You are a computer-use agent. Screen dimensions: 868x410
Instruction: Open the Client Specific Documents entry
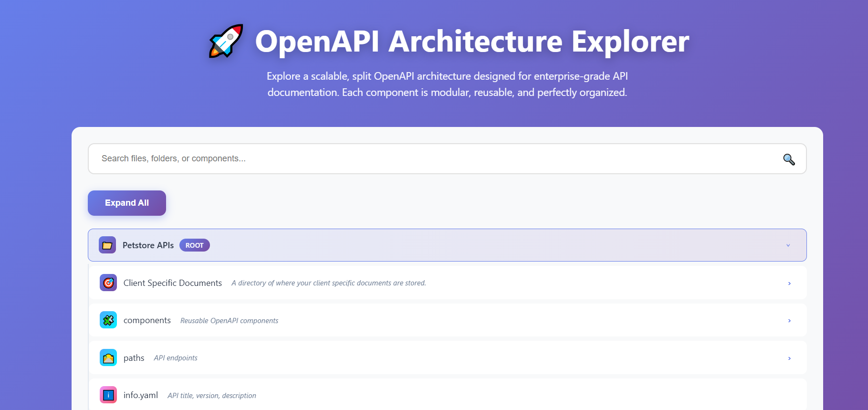coord(172,283)
